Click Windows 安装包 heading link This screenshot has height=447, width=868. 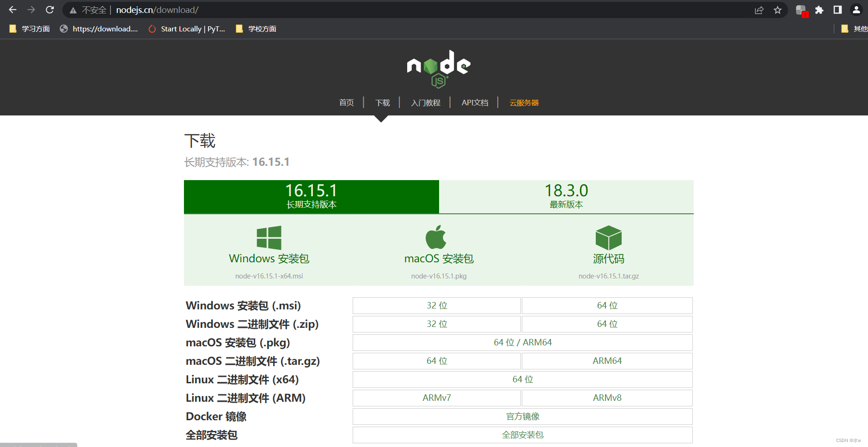(x=269, y=259)
